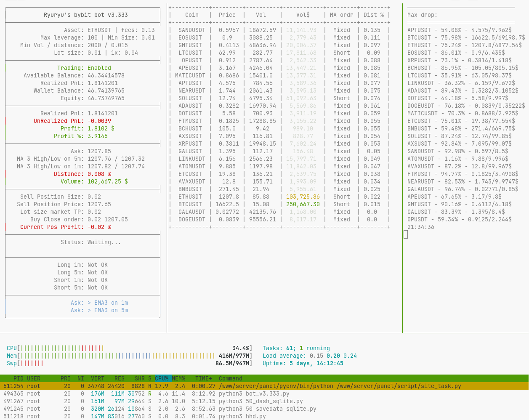
Task: Click the "MA ordr" column header
Action: [342, 15]
